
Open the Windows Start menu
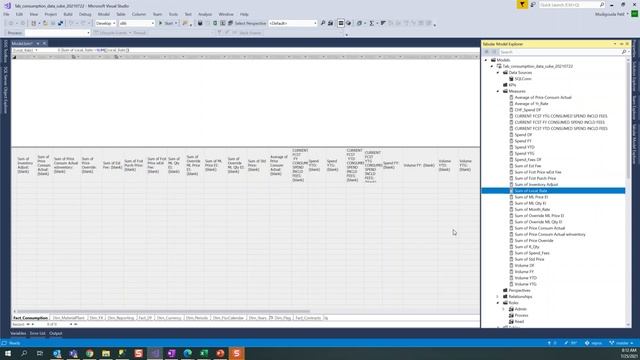tap(7, 353)
